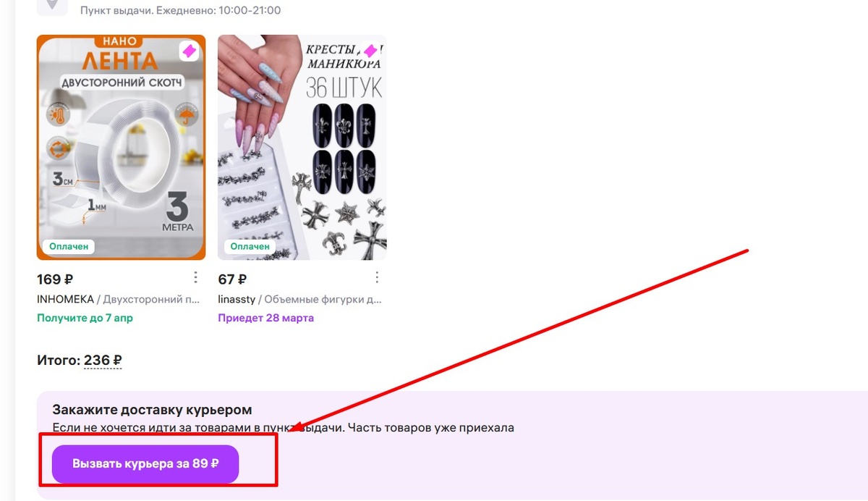Open linassty Объемные фигурки product link

tap(299, 299)
